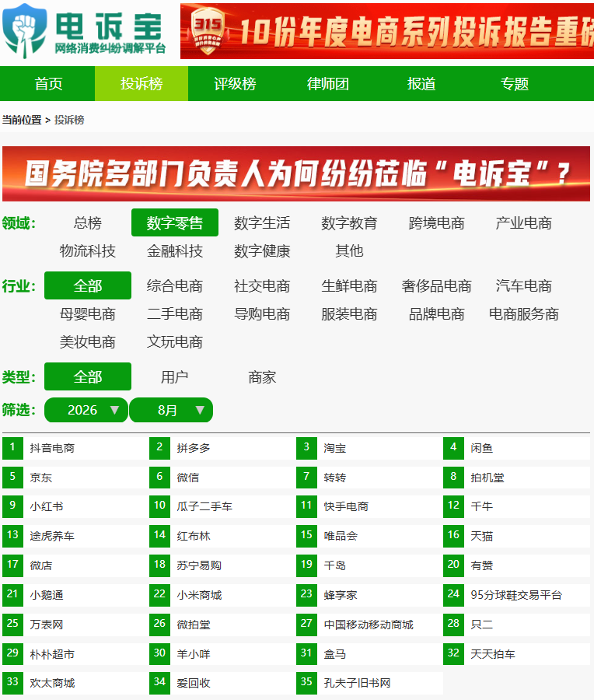Select the 数字零售 domain filter
Viewport: 594px width, 700px height.
click(x=175, y=222)
